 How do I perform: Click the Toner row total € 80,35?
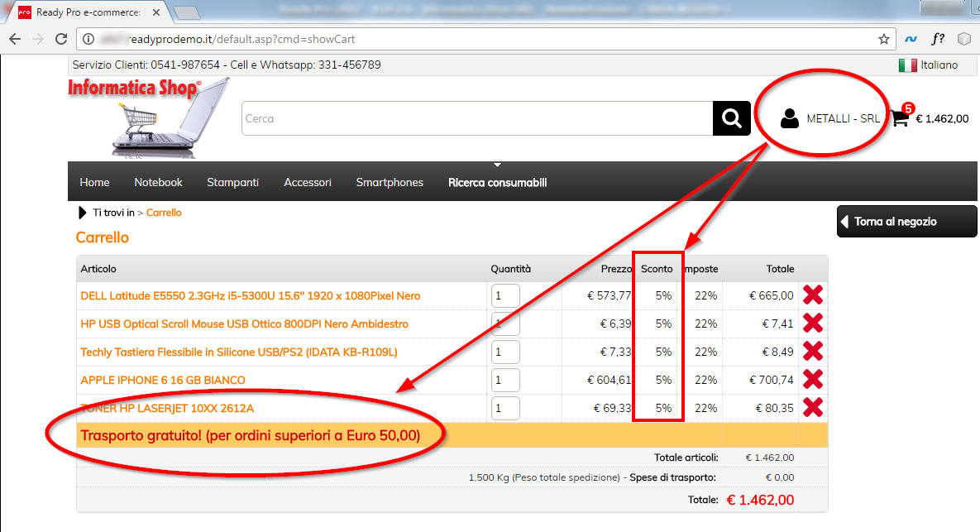(774, 408)
